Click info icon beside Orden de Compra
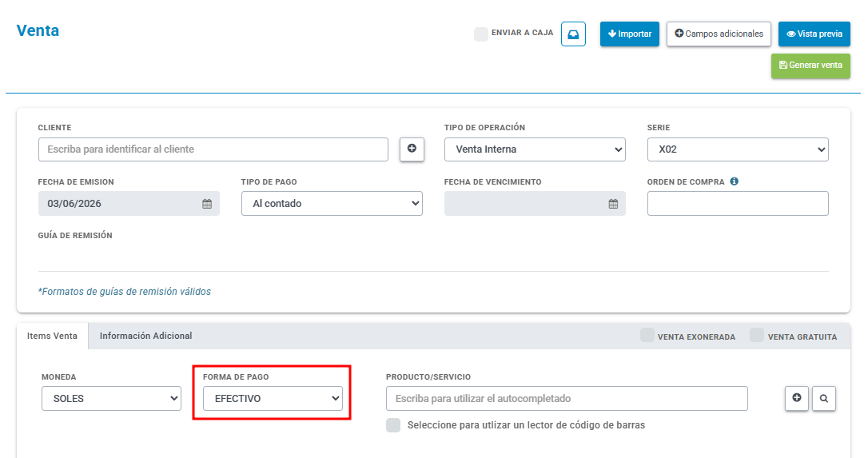This screenshot has height=458, width=868. click(x=734, y=181)
